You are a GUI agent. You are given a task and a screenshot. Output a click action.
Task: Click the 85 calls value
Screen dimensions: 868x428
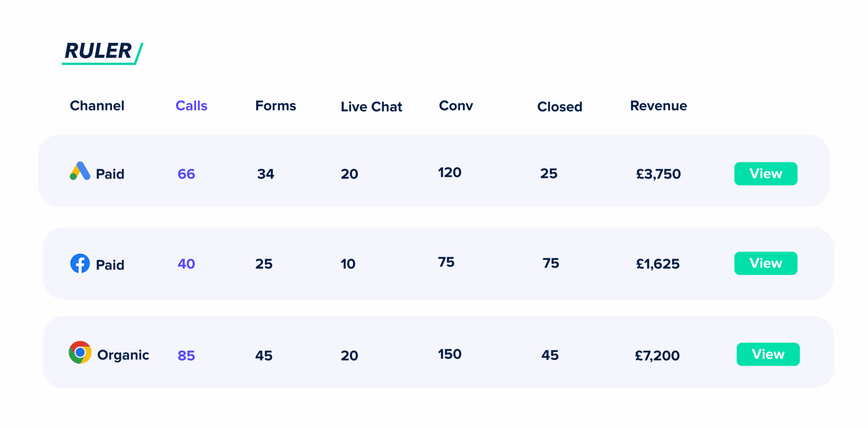tap(186, 355)
